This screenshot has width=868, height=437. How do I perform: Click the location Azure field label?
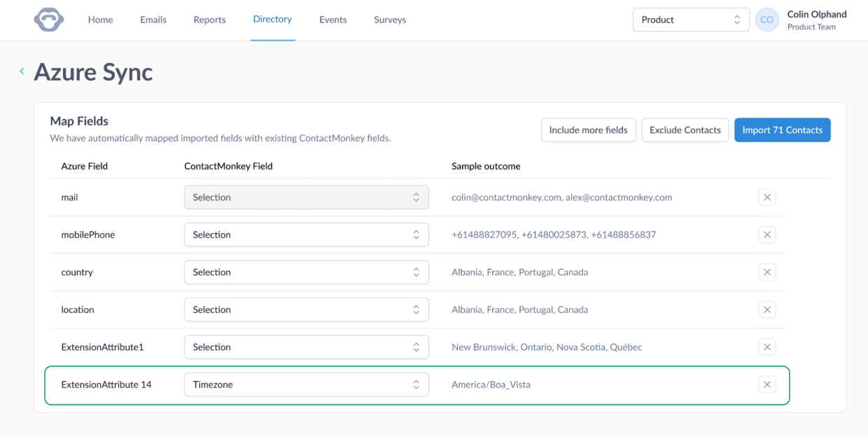78,310
